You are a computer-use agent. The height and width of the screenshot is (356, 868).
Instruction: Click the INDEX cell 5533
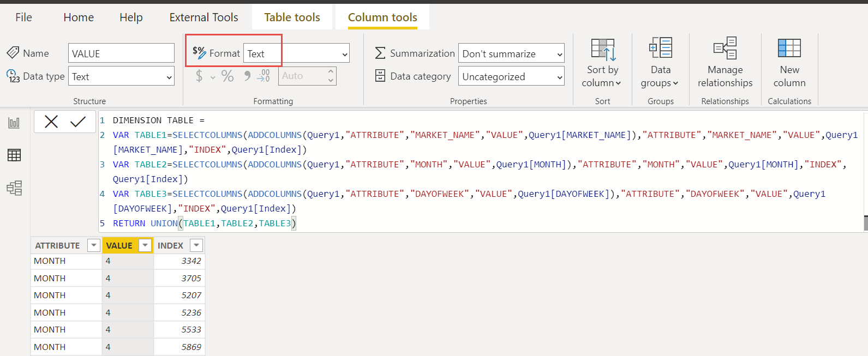[x=179, y=329]
